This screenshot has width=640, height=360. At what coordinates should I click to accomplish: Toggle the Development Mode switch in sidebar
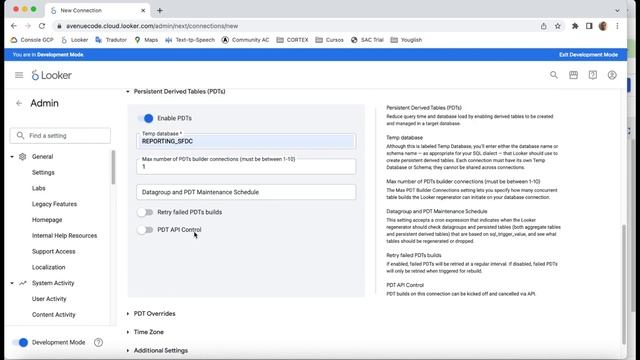click(20, 342)
